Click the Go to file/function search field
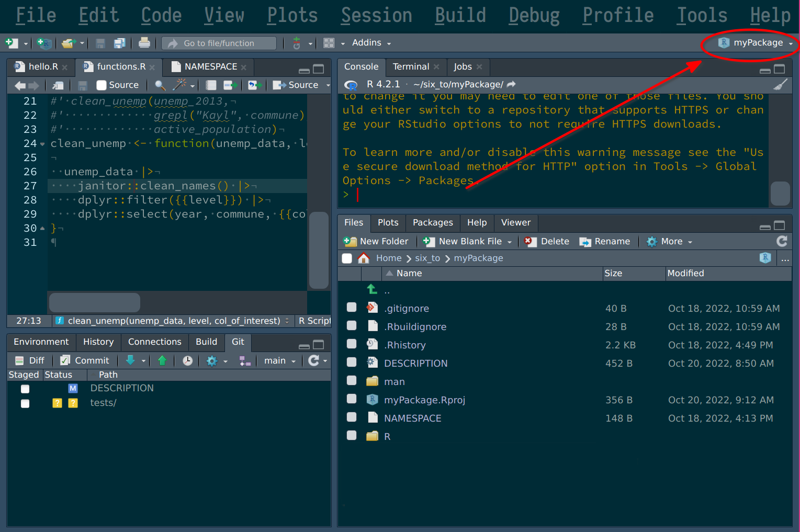The height and width of the screenshot is (532, 800). [x=219, y=43]
